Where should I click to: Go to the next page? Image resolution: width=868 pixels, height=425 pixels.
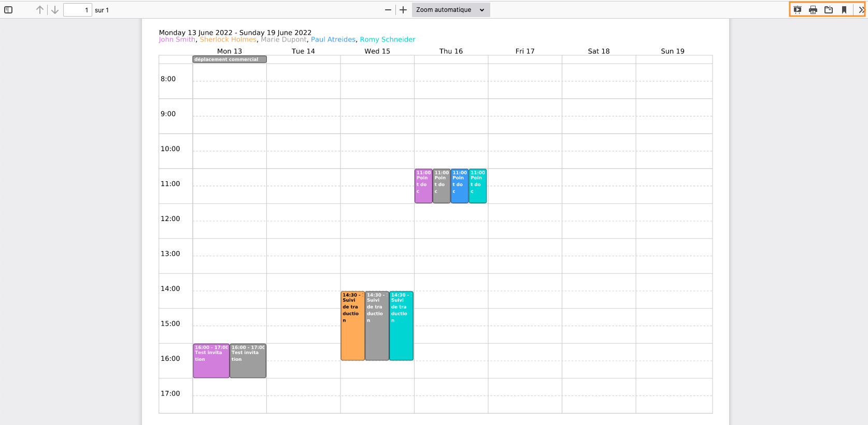[55, 10]
